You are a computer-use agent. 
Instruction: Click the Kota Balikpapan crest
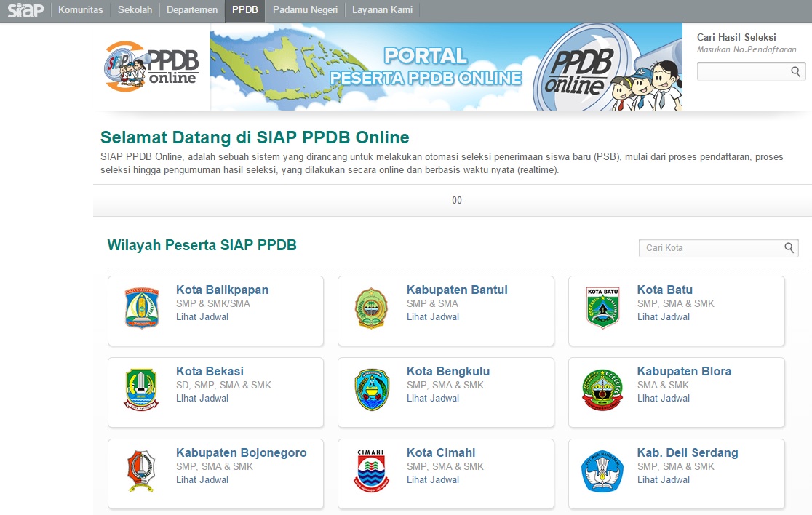pos(141,308)
